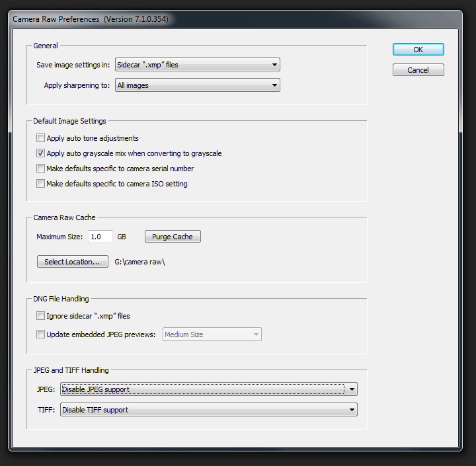Check Update embedded JPEG previews
The image size is (476, 466).
coord(40,334)
